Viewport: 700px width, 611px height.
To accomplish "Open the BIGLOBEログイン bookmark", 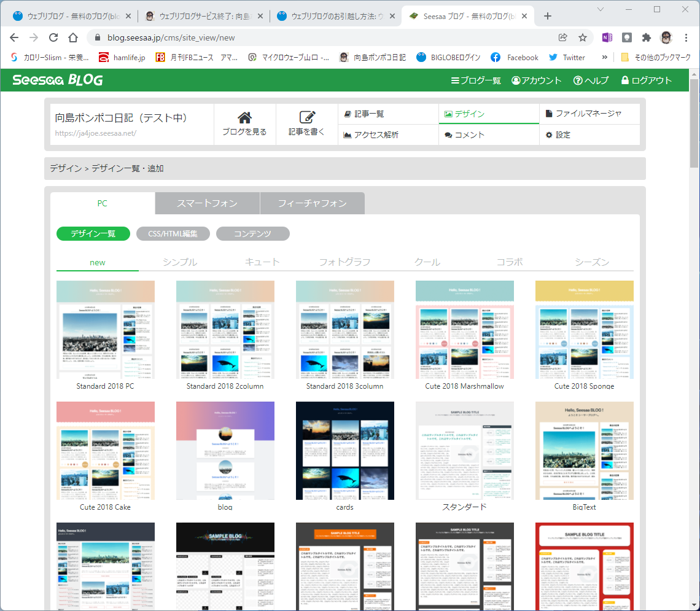I will (x=449, y=57).
